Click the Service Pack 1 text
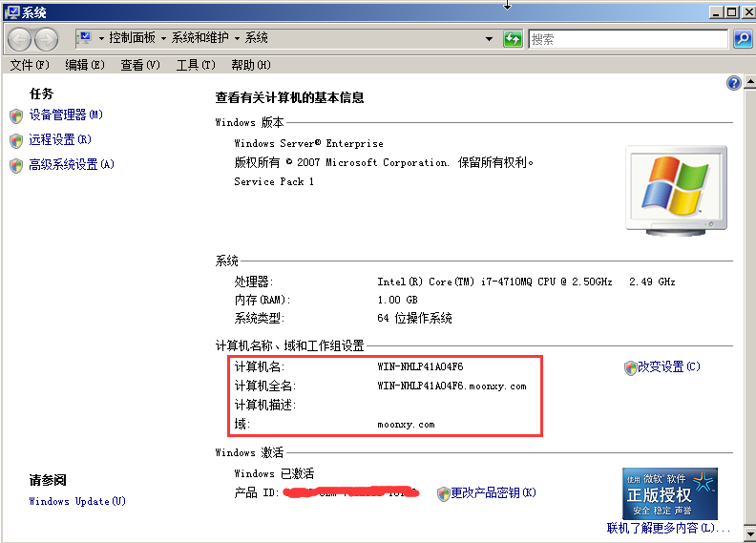 point(274,181)
